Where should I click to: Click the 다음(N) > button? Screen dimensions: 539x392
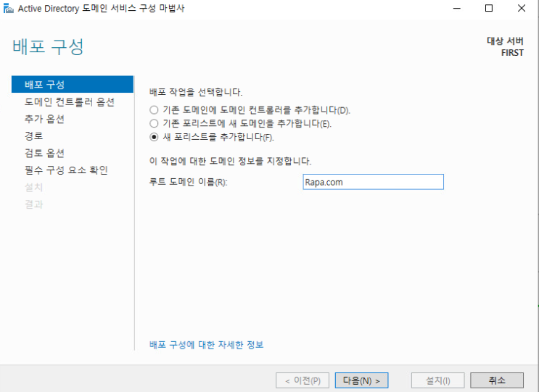tap(361, 380)
